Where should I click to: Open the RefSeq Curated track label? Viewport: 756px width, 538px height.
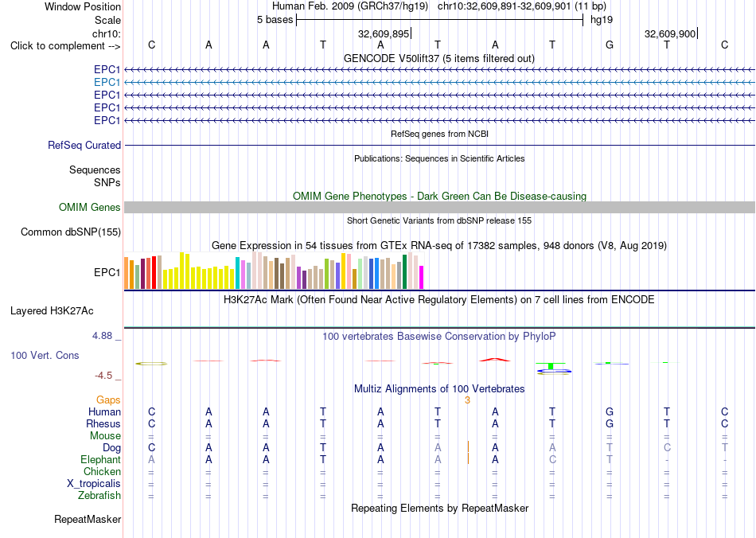pos(84,145)
